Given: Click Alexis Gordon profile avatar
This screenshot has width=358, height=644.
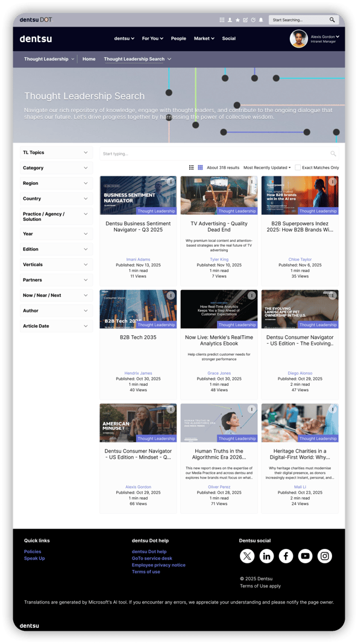Looking at the screenshot, I should pyautogui.click(x=299, y=39).
